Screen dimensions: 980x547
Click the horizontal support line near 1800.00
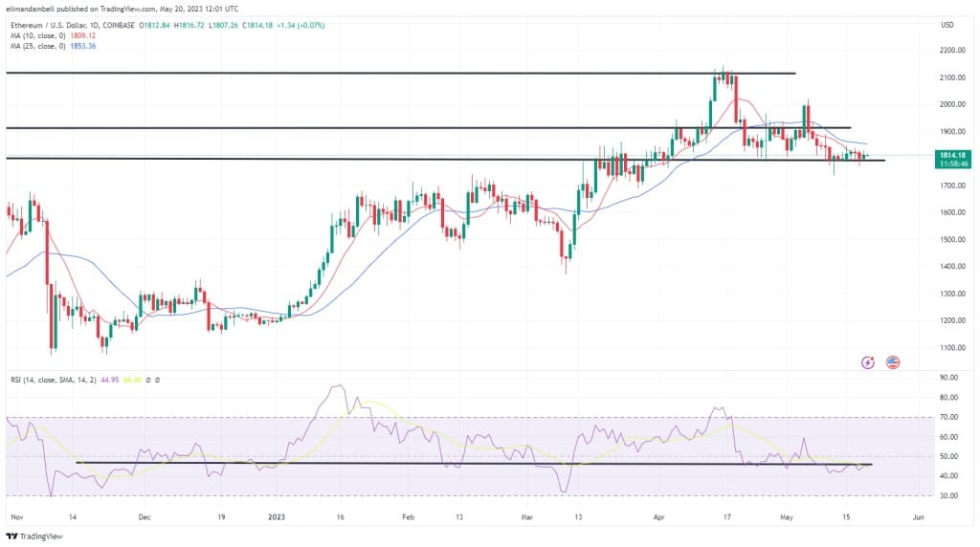click(445, 160)
